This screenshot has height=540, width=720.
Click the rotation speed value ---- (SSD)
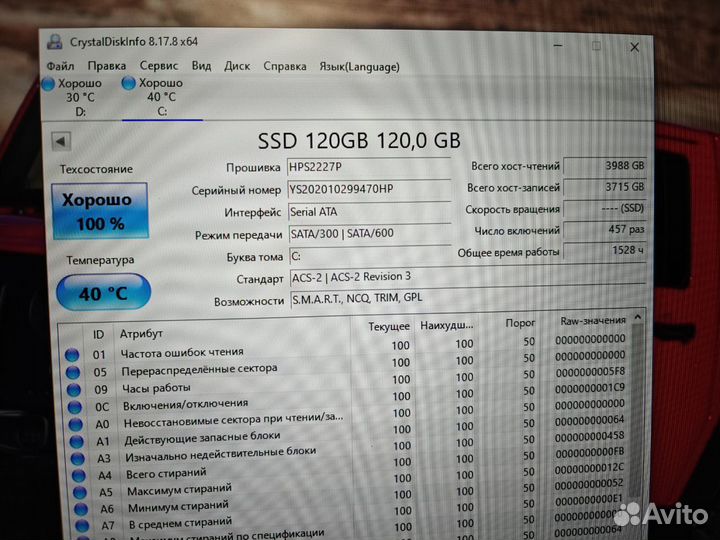coord(604,208)
